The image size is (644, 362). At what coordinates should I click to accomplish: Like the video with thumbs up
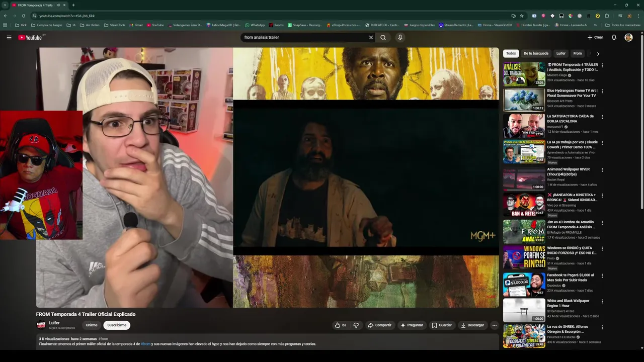(340, 325)
